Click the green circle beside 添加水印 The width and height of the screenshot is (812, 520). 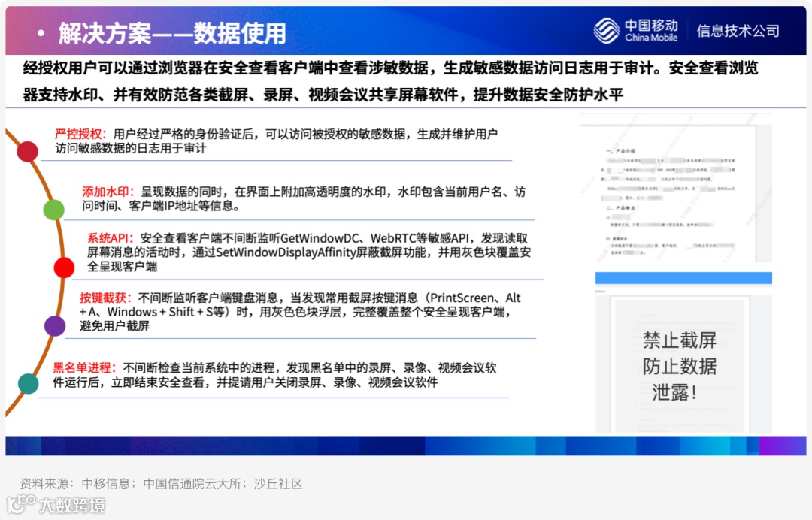point(54,210)
